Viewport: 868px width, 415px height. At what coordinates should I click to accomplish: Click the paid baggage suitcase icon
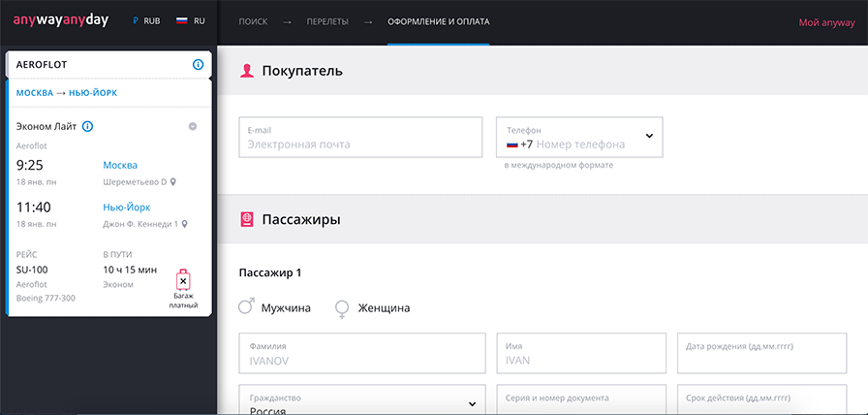(x=183, y=281)
